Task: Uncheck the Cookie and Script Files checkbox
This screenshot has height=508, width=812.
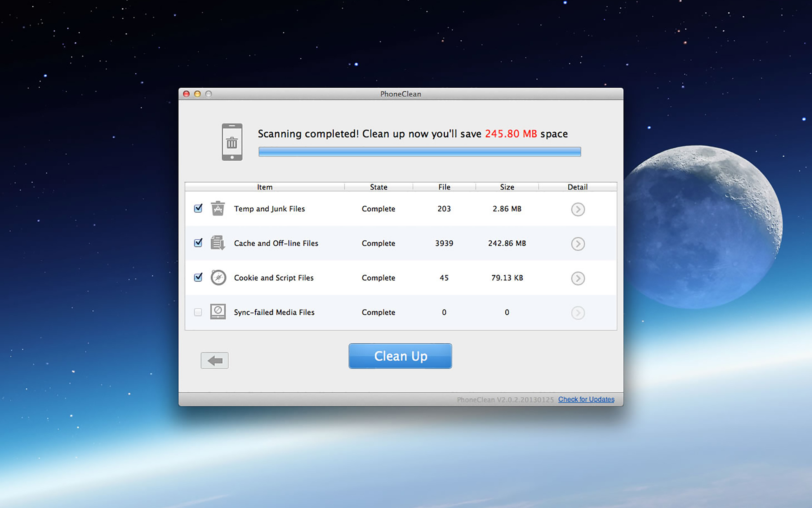Action: (x=198, y=277)
